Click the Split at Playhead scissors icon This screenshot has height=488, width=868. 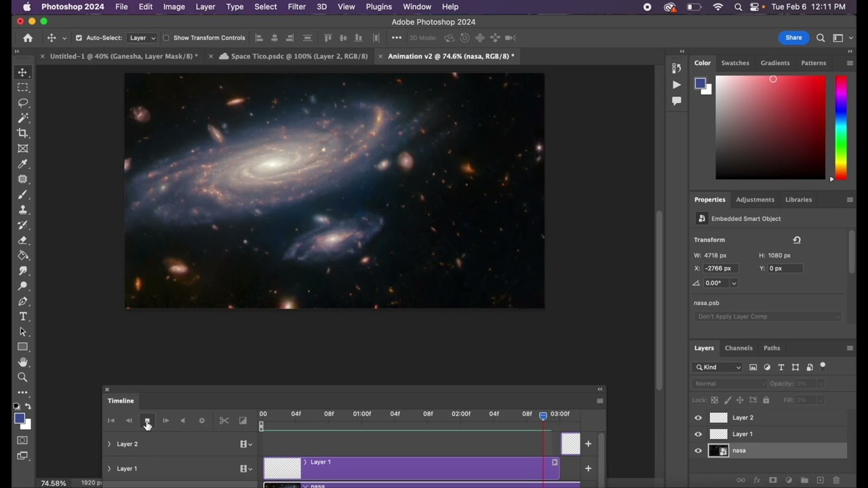[x=224, y=421]
